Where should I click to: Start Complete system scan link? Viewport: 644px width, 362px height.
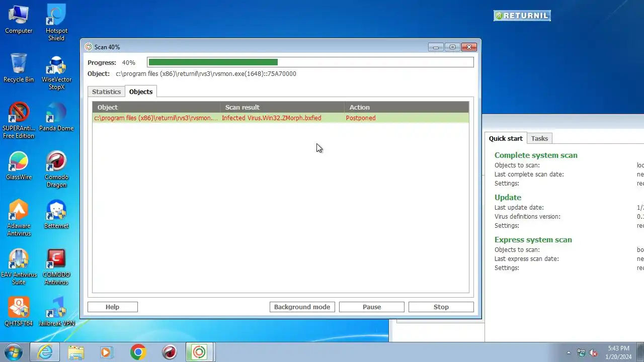[536, 155]
